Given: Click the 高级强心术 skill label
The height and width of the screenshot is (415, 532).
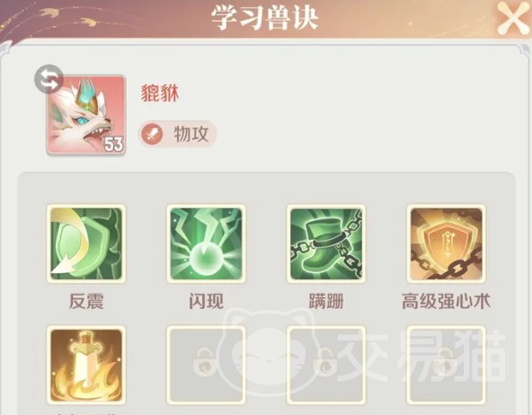Looking at the screenshot, I should point(446,302).
